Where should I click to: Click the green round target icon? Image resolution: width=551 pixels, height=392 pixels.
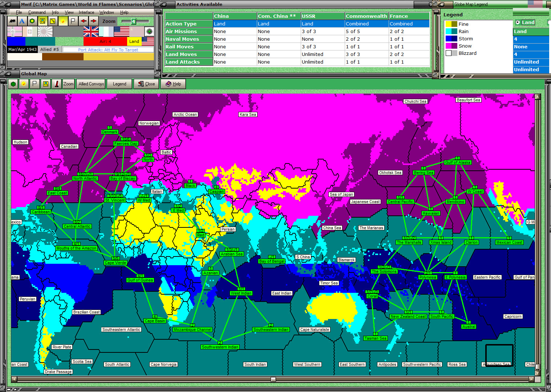tap(149, 31)
